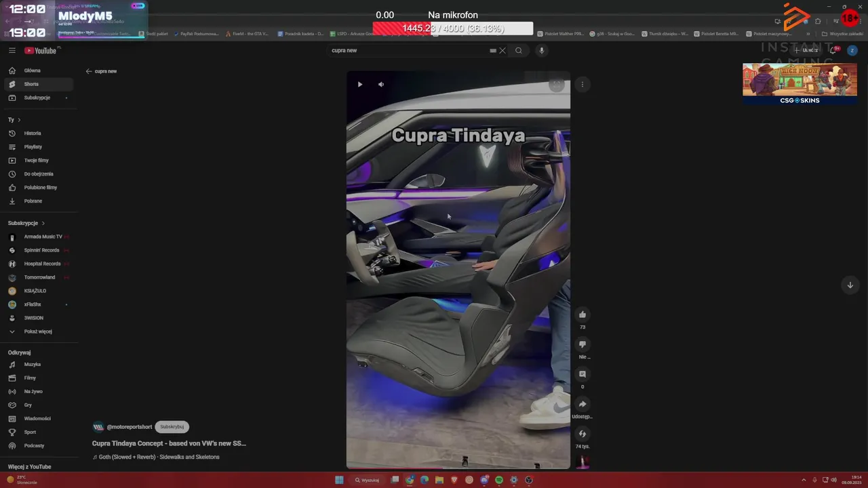Open Muzyka in Odkrywaj section
Screen dimensions: 868x488
39,365
